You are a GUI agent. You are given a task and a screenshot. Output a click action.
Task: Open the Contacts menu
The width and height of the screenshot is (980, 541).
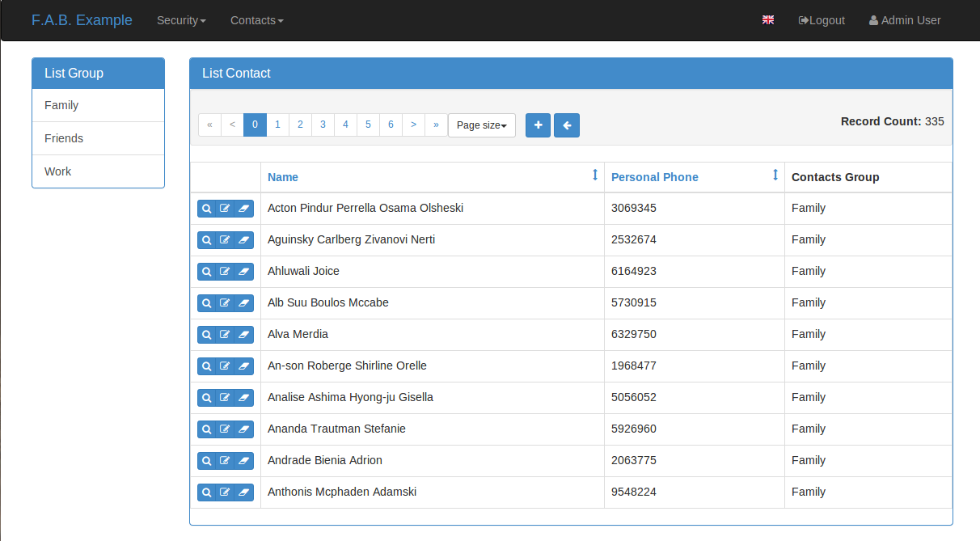[256, 20]
